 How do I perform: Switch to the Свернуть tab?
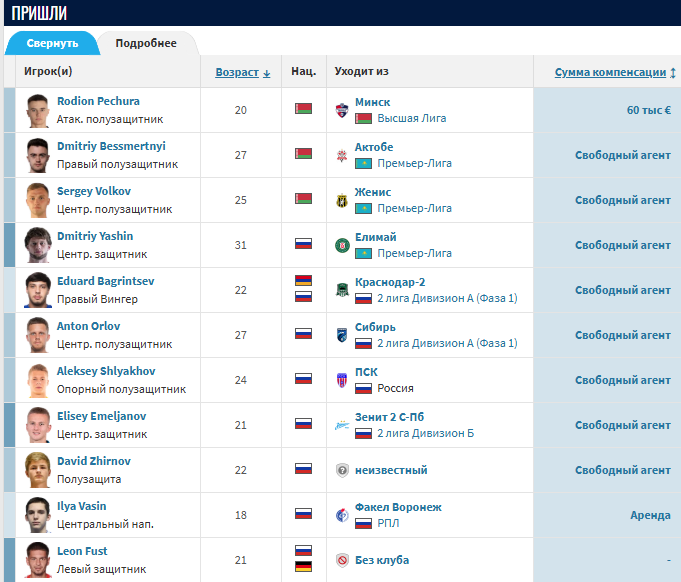[x=52, y=43]
